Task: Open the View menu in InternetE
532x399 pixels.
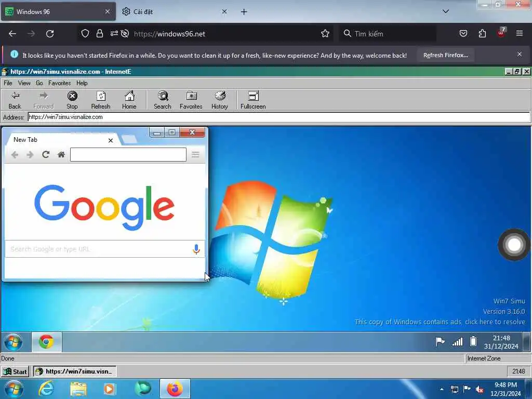Action: 24,83
